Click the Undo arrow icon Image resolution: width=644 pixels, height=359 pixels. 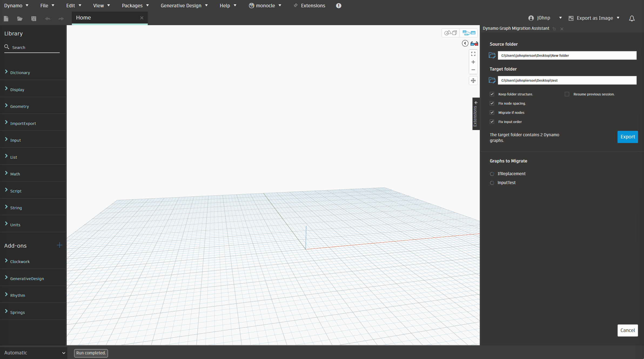[48, 18]
